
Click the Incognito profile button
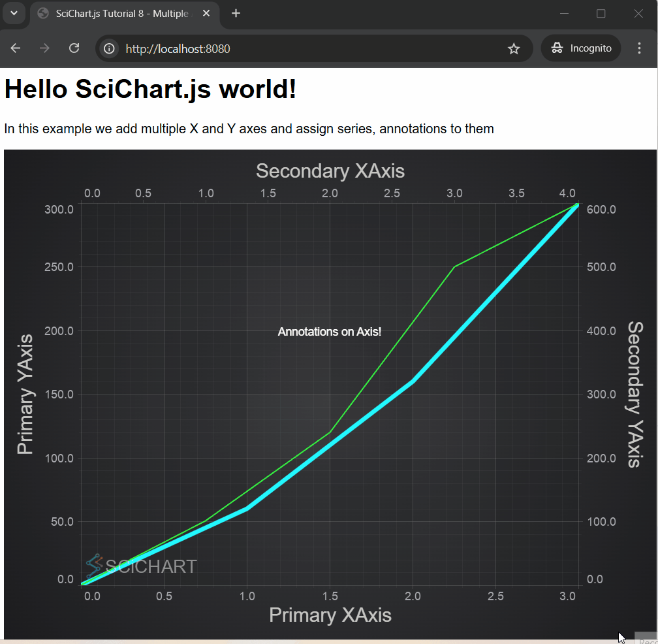point(581,48)
